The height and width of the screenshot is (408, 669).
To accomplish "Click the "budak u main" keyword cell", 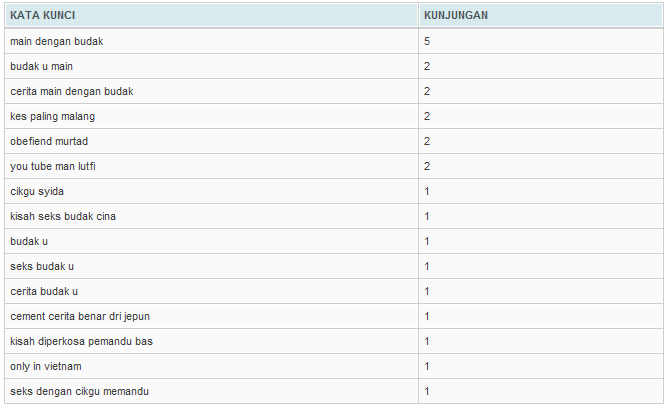I will coord(40,66).
